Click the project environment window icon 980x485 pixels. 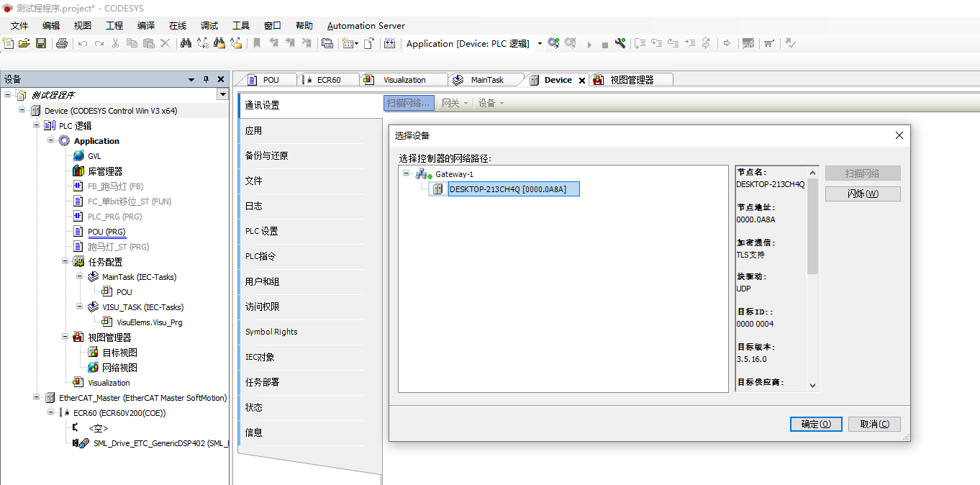click(x=327, y=43)
